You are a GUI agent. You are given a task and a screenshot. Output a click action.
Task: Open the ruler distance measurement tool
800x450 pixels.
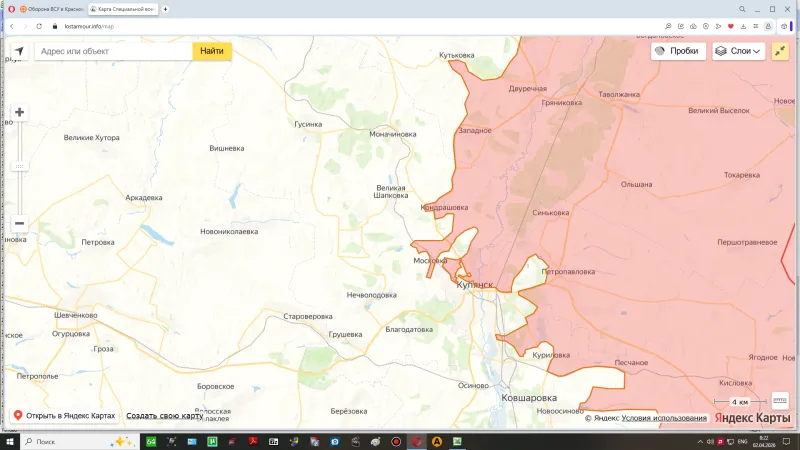tap(781, 400)
